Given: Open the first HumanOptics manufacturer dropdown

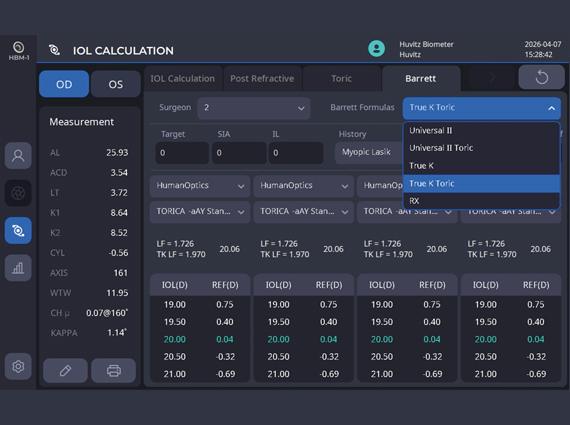Looking at the screenshot, I should [x=200, y=186].
